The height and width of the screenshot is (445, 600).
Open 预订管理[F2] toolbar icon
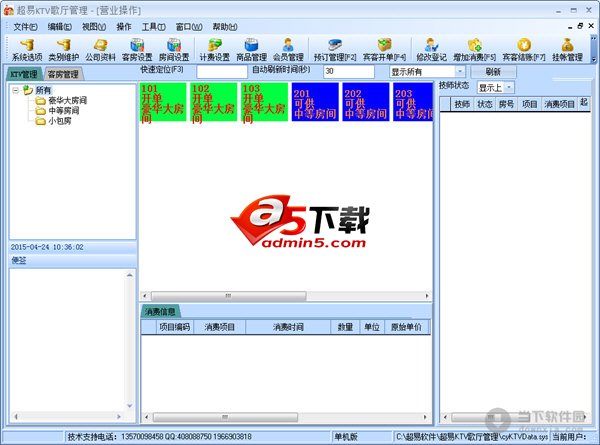click(x=335, y=50)
